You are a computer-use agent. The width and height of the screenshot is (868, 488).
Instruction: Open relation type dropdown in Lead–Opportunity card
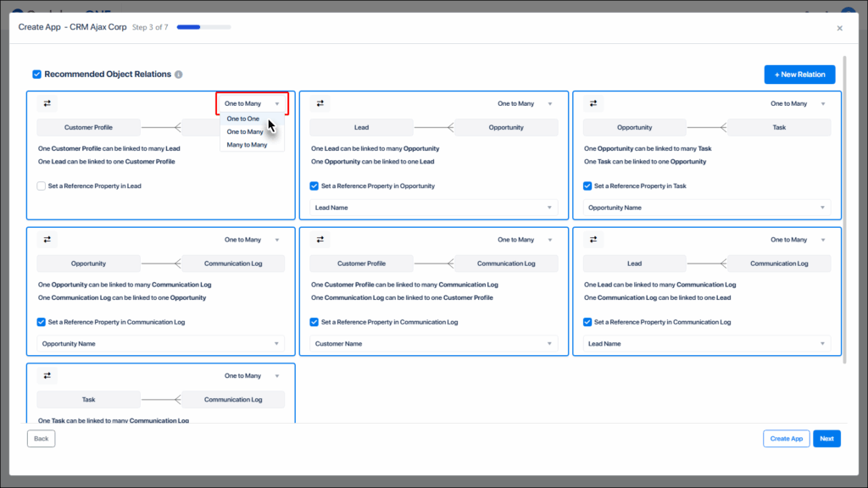point(525,103)
